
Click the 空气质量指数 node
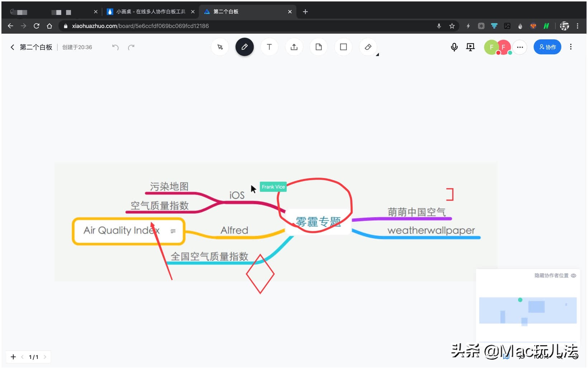coord(160,206)
